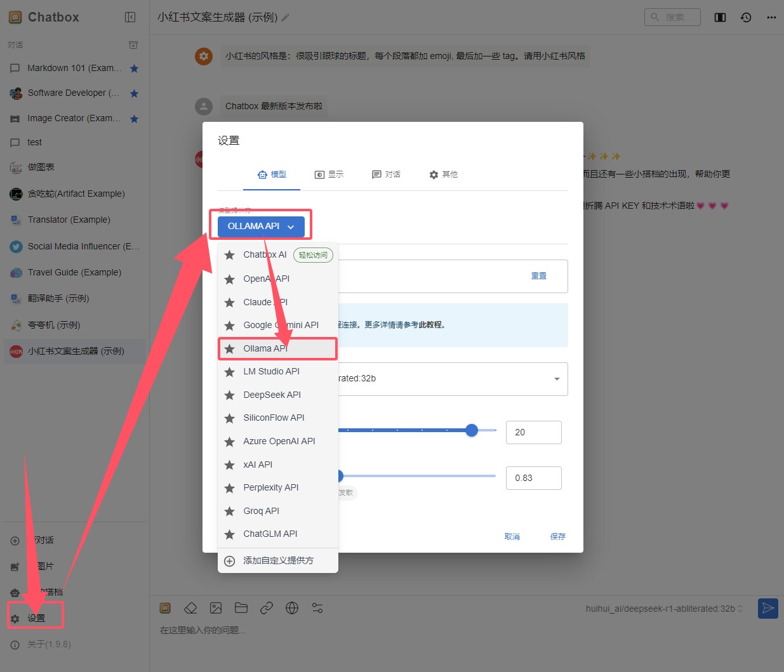Switch to the 其他 settings tab

443,175
